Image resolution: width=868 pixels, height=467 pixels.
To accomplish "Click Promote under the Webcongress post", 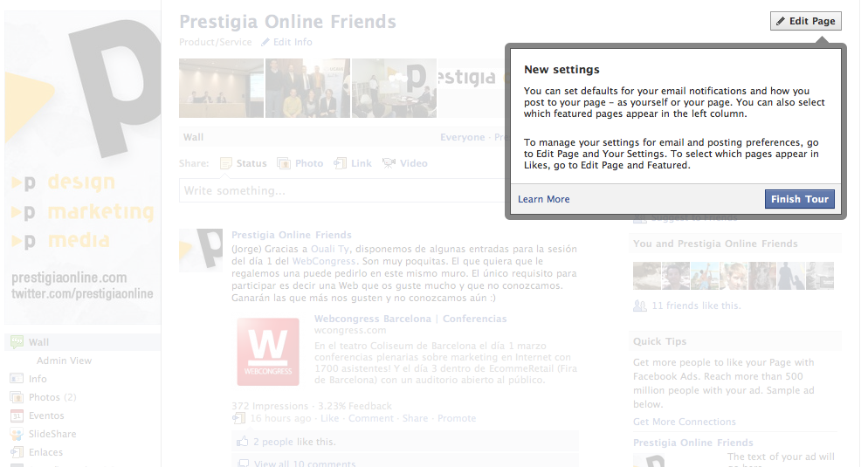I will point(457,418).
